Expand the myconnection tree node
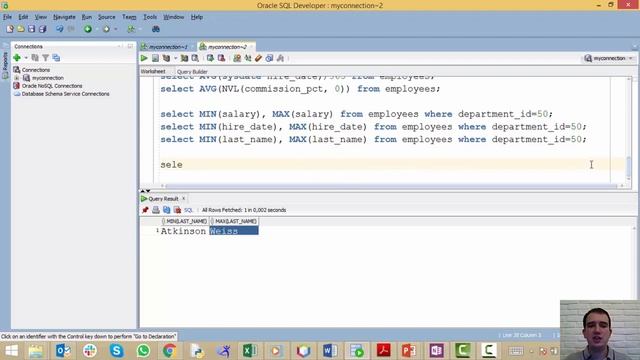 (17, 78)
